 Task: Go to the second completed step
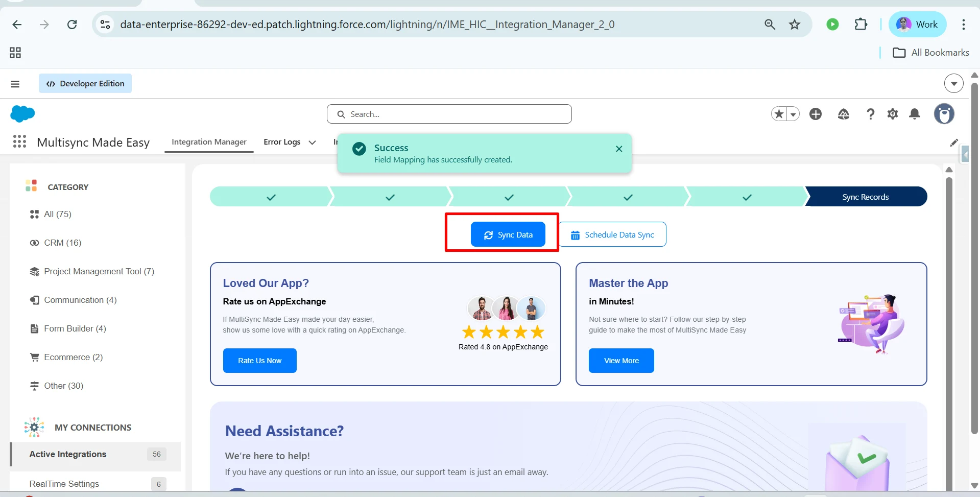point(390,197)
